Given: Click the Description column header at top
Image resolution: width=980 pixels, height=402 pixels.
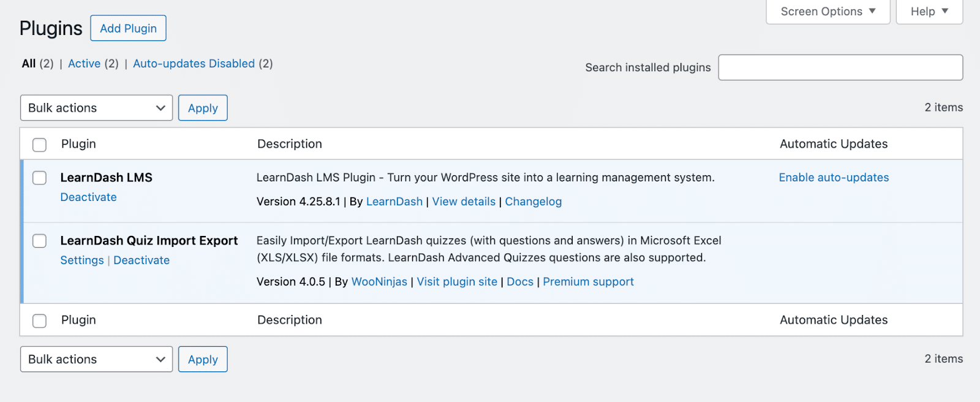Looking at the screenshot, I should click(x=290, y=144).
